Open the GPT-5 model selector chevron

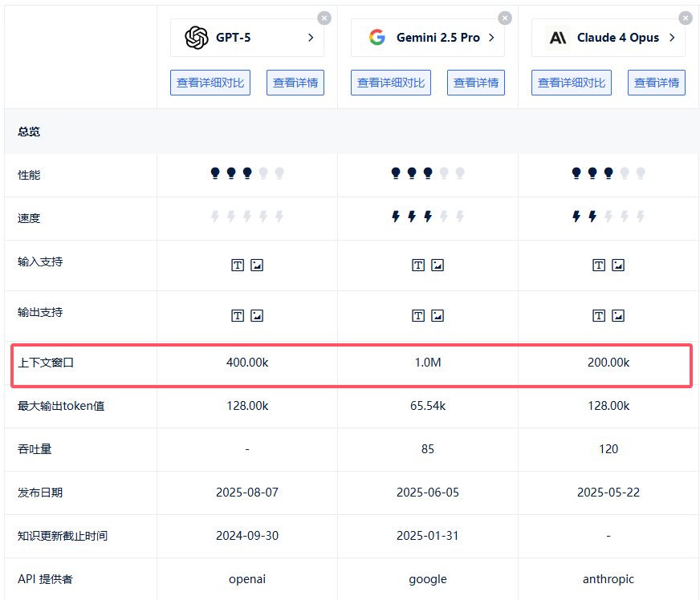pyautogui.click(x=311, y=38)
